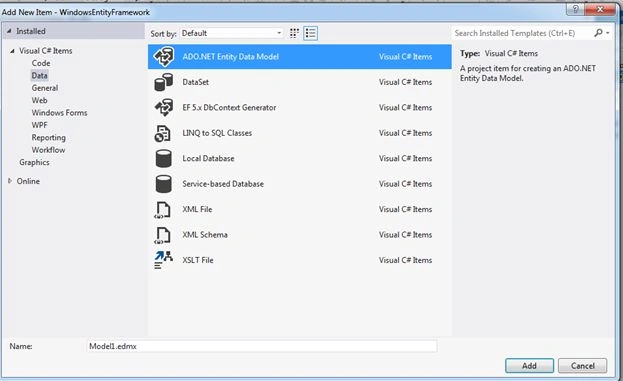Click the EF 5.x DbContext Generator icon

(x=164, y=107)
